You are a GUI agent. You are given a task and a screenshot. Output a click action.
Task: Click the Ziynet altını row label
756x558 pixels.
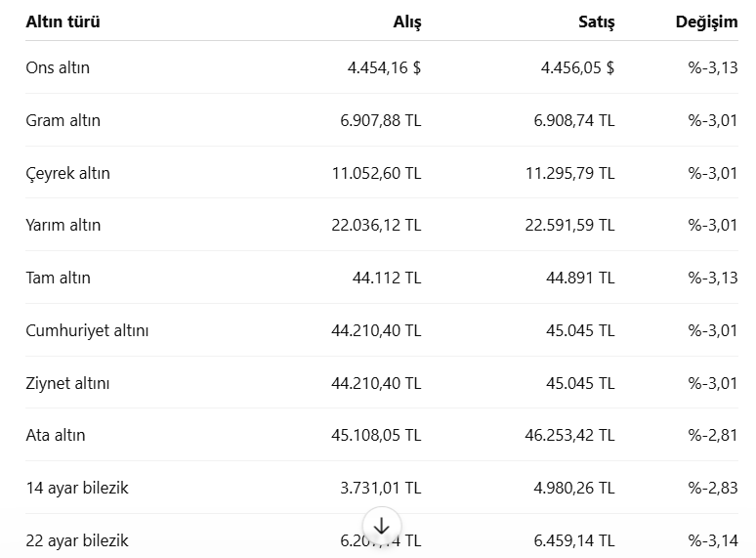click(67, 383)
